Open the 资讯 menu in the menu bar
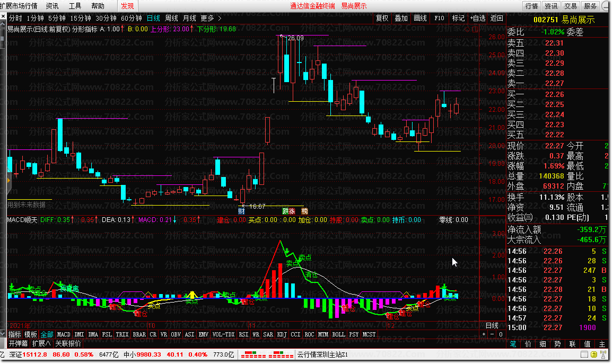This screenshot has width=613, height=364. [52, 6]
